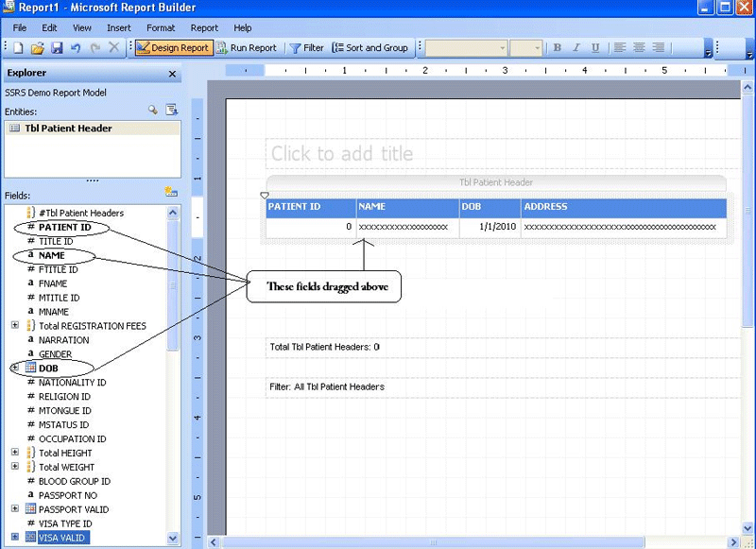Click the VISA VALID calendar icon
This screenshot has height=549, width=756.
point(31,537)
